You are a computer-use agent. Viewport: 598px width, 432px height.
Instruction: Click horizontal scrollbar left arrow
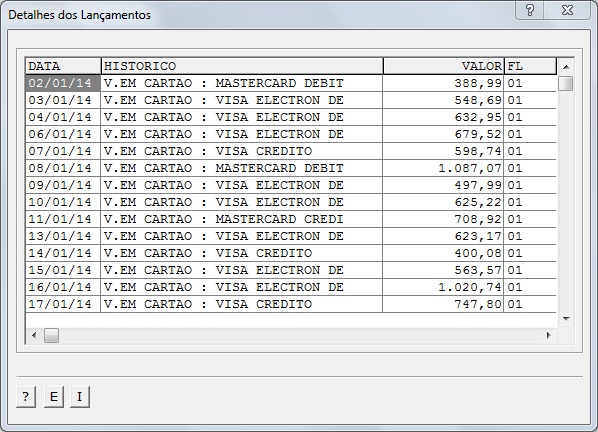(34, 336)
